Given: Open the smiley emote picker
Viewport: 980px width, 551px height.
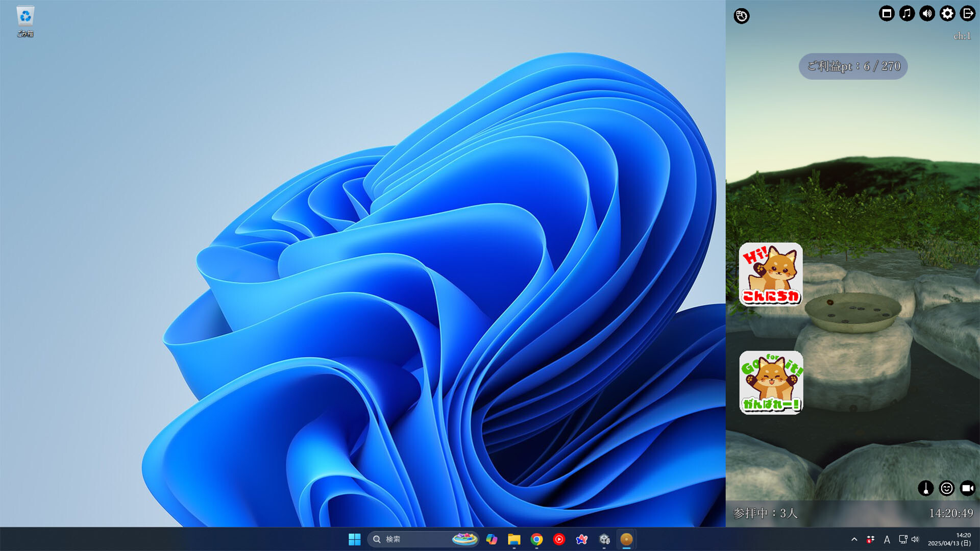Looking at the screenshot, I should coord(946,488).
